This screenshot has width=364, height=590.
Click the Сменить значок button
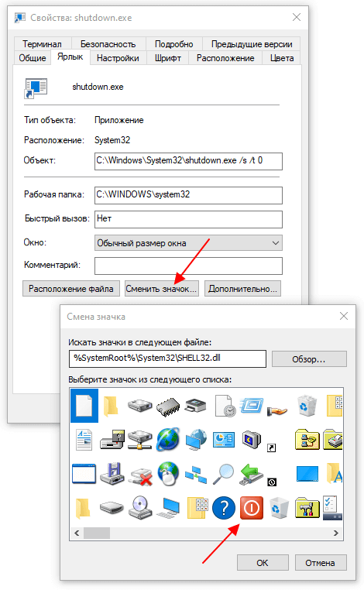[162, 289]
